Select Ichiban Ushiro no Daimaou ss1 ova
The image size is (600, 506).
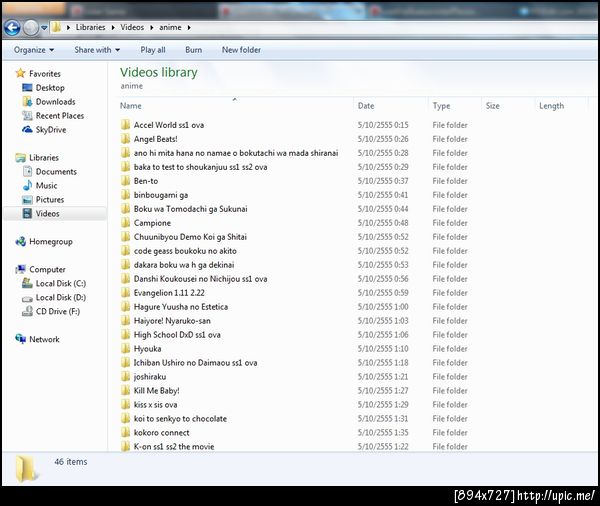pos(195,362)
